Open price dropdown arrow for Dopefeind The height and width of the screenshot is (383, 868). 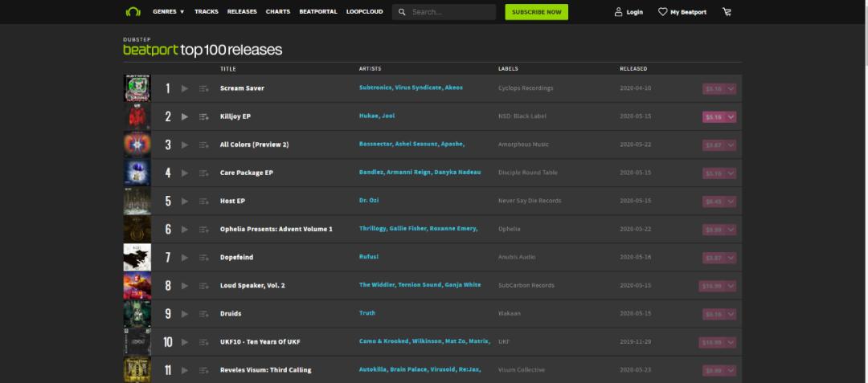(731, 258)
